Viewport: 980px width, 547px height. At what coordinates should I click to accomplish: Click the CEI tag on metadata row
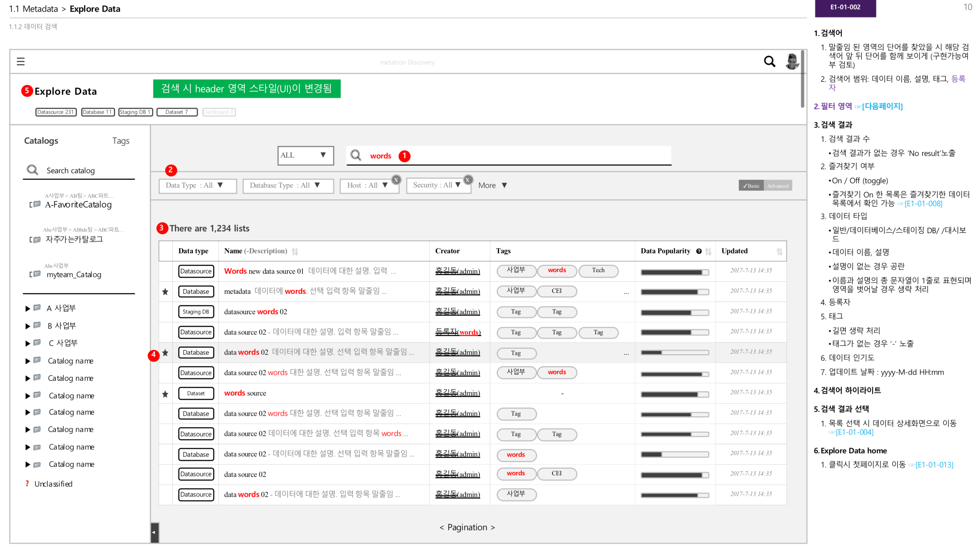[557, 291]
